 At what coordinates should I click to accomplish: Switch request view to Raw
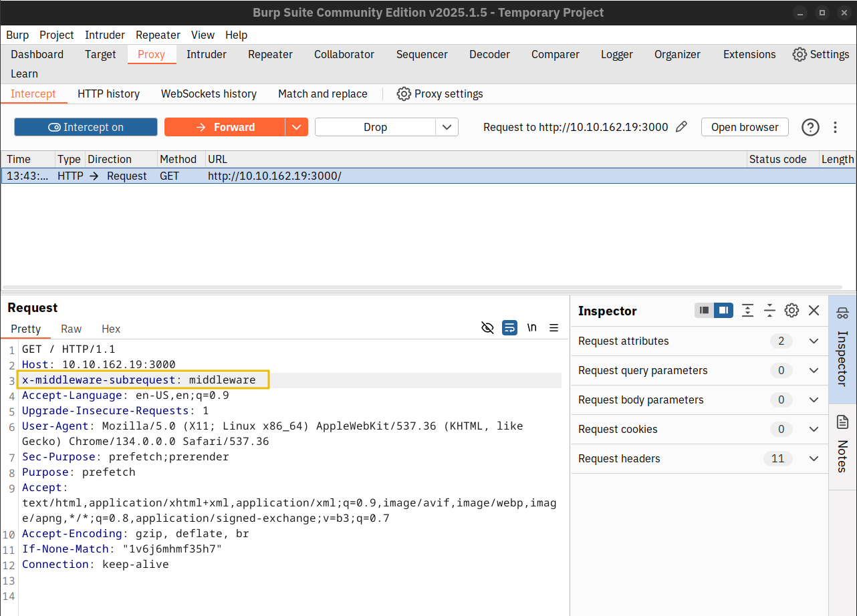coord(71,329)
